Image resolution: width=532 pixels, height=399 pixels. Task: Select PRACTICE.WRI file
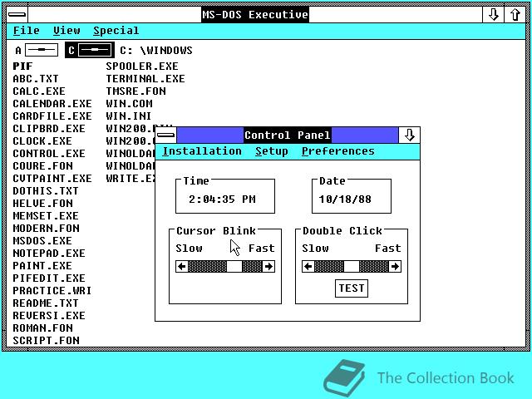(52, 291)
